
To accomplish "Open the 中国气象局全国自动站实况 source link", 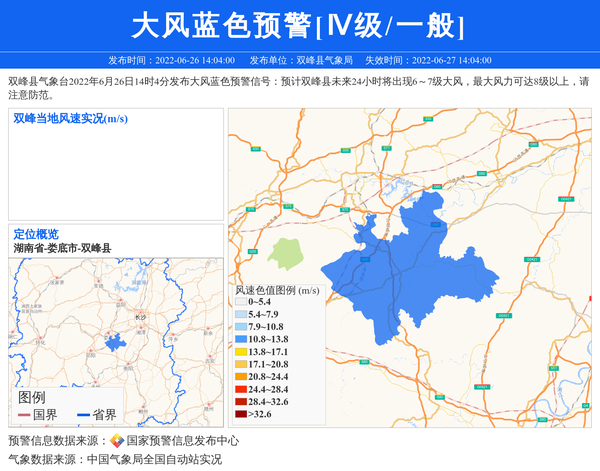I will 154,460.
